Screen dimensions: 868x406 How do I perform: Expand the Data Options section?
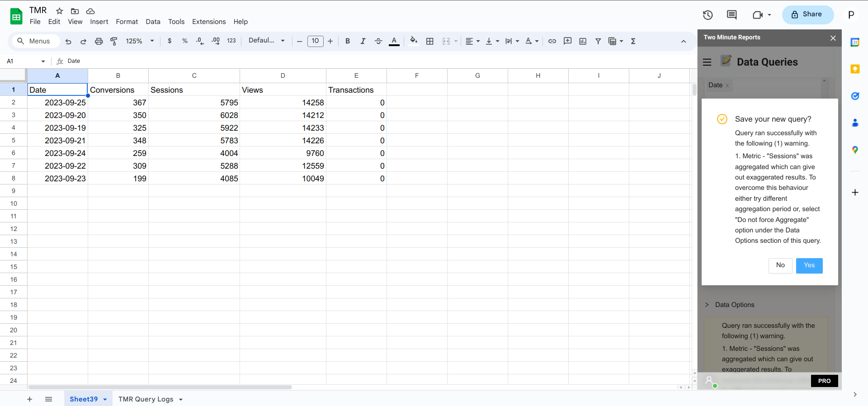[729, 305]
